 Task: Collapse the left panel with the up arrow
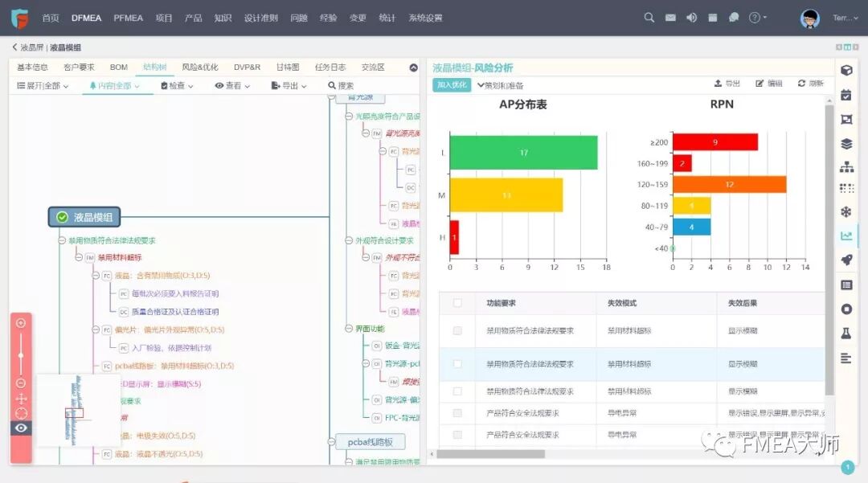click(x=414, y=68)
